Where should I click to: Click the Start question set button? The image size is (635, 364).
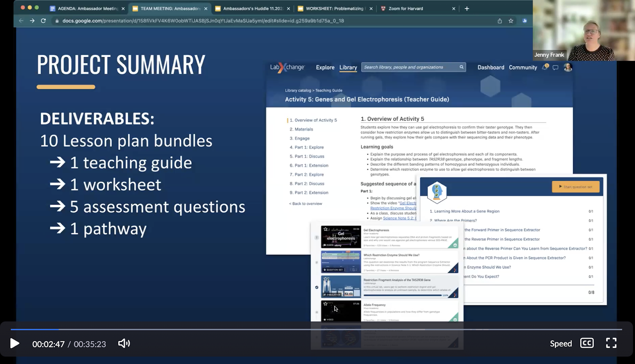tap(575, 187)
